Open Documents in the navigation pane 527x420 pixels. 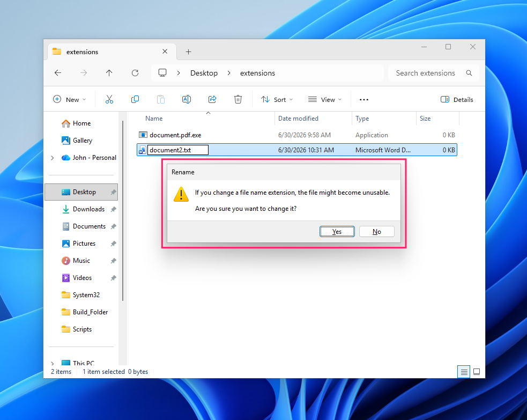click(x=81, y=226)
